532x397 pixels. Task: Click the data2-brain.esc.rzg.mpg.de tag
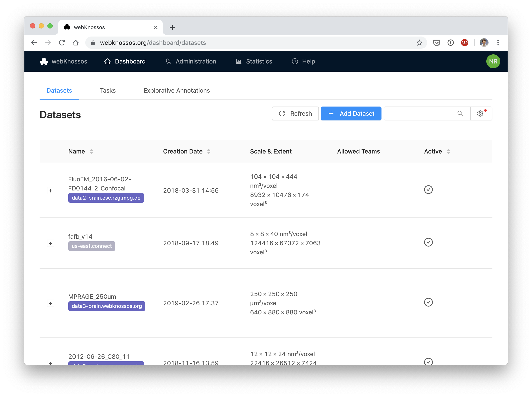click(x=106, y=198)
